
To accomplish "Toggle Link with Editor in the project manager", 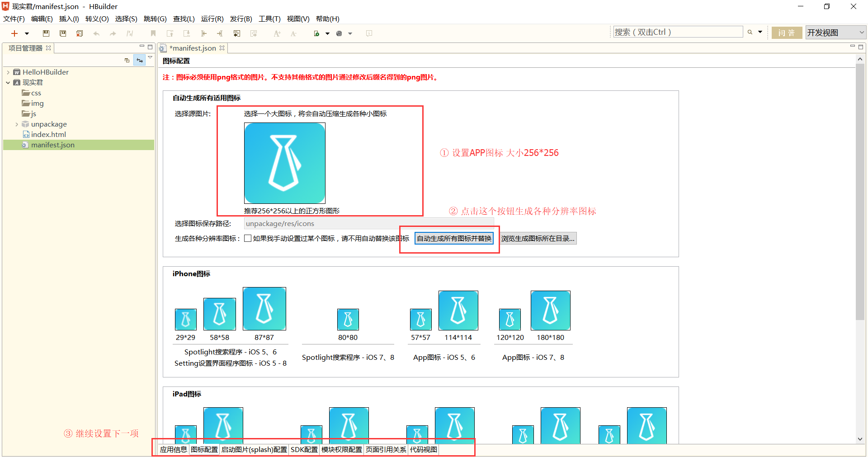I will (140, 60).
